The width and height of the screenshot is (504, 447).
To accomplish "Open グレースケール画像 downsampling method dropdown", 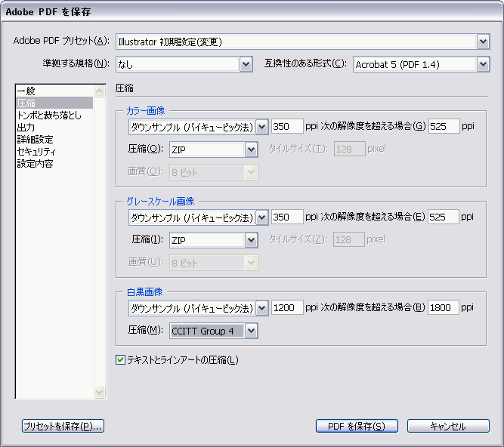I will tap(198, 217).
